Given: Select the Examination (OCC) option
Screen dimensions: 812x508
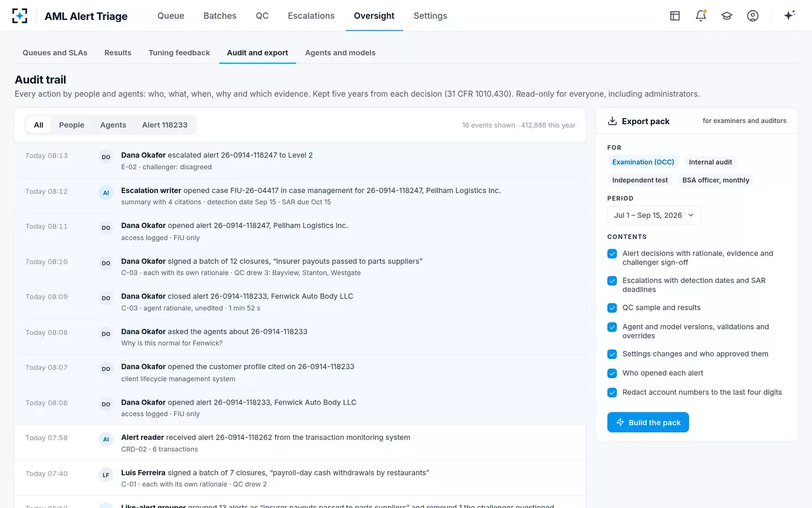Looking at the screenshot, I should tap(643, 162).
